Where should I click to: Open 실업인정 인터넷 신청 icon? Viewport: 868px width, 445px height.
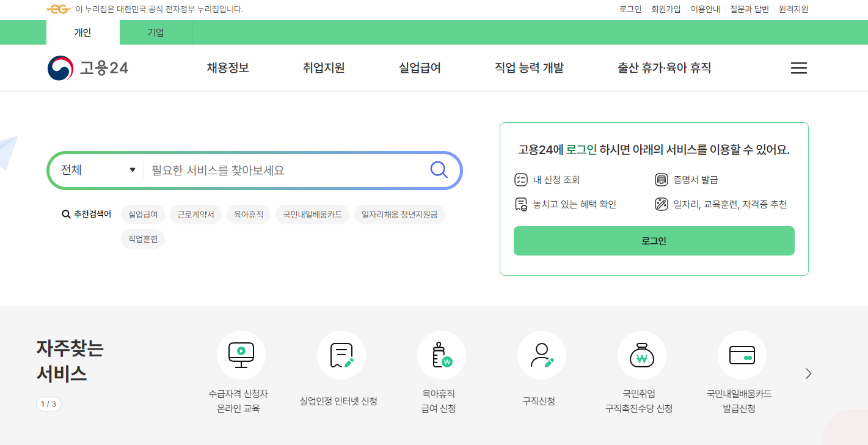click(341, 355)
